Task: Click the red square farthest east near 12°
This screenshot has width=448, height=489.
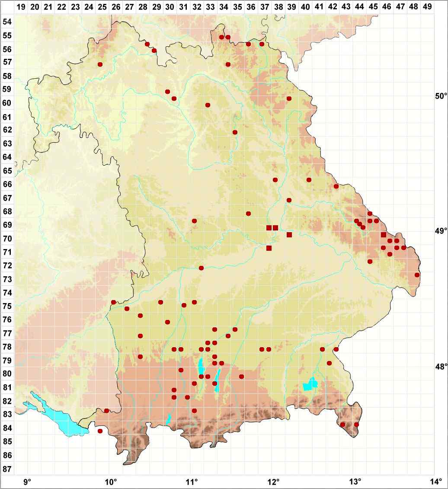Action: 289,235
